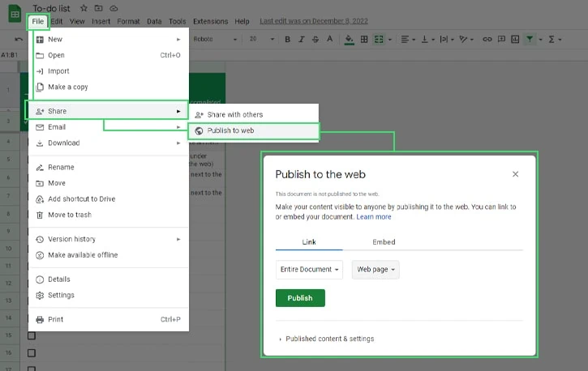
Task: Select Make available offline
Action: pyautogui.click(x=109, y=255)
